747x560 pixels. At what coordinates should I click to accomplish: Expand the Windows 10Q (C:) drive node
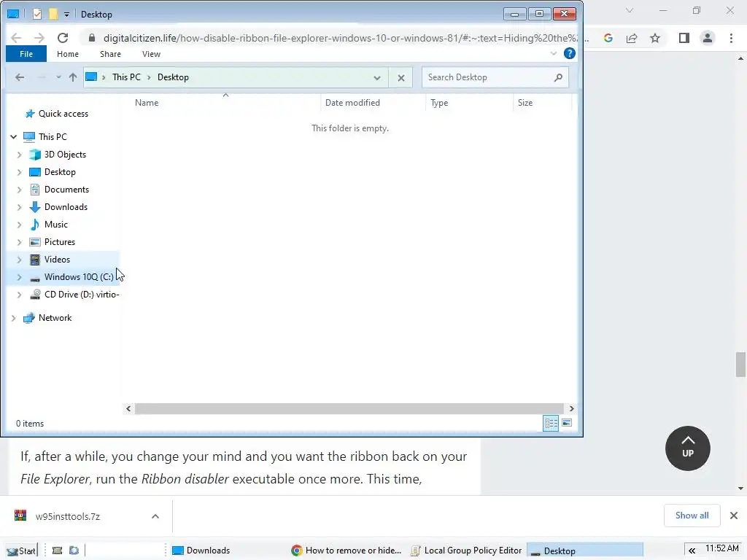(x=19, y=277)
